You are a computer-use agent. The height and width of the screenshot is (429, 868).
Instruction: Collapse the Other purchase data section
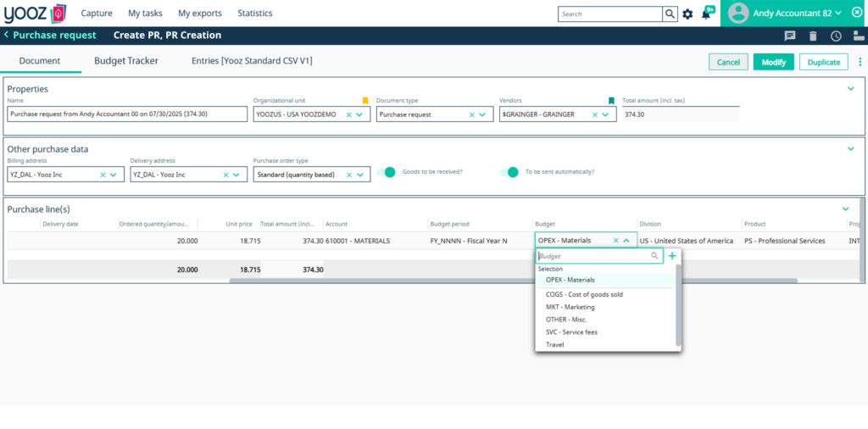[851, 148]
